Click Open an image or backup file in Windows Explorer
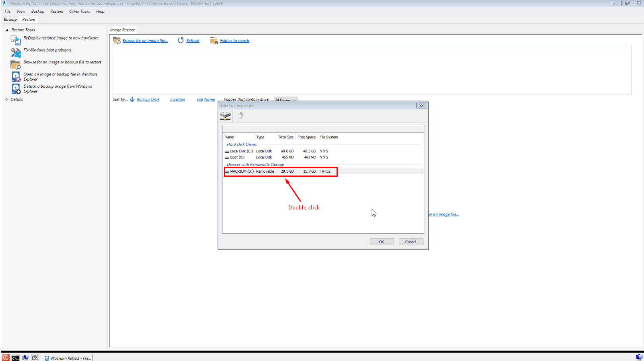Image resolution: width=644 pixels, height=361 pixels. (x=60, y=77)
